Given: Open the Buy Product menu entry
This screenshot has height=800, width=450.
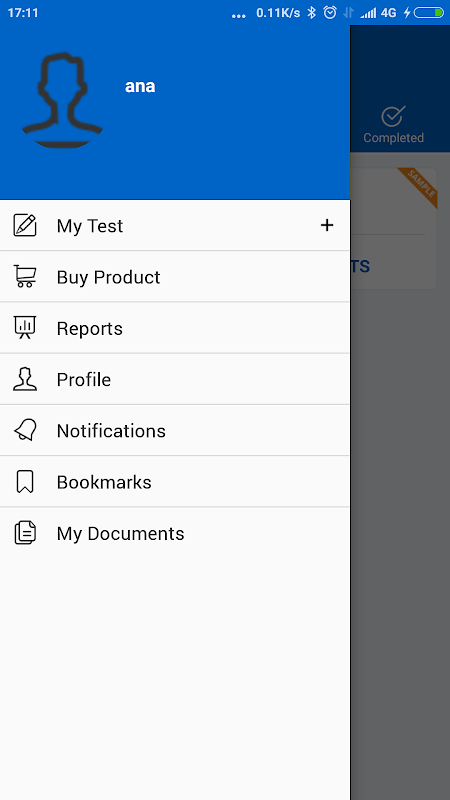Looking at the screenshot, I should click(x=174, y=277).
